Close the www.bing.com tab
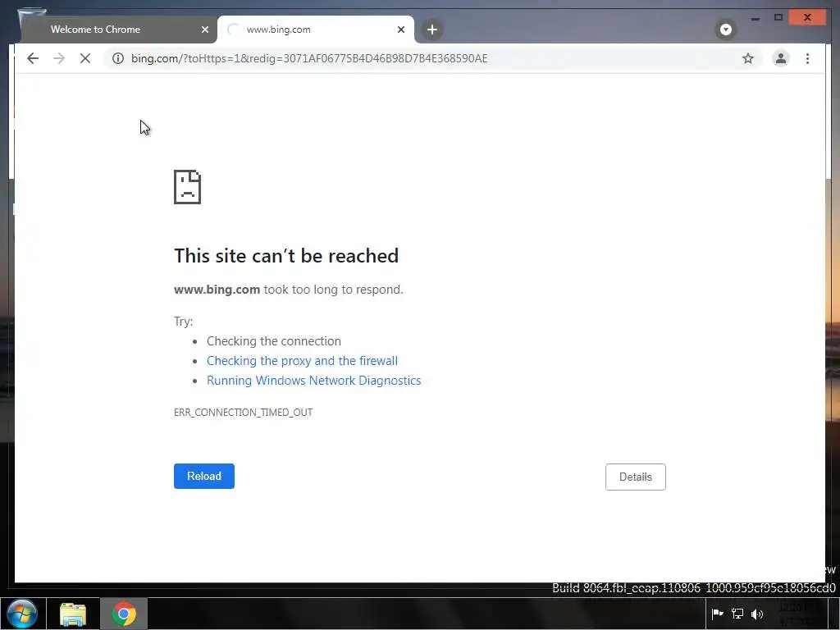Viewport: 840px width, 630px height. (x=400, y=30)
